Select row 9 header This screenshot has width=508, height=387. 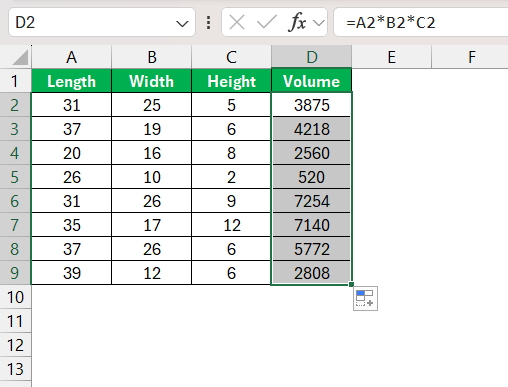15,273
